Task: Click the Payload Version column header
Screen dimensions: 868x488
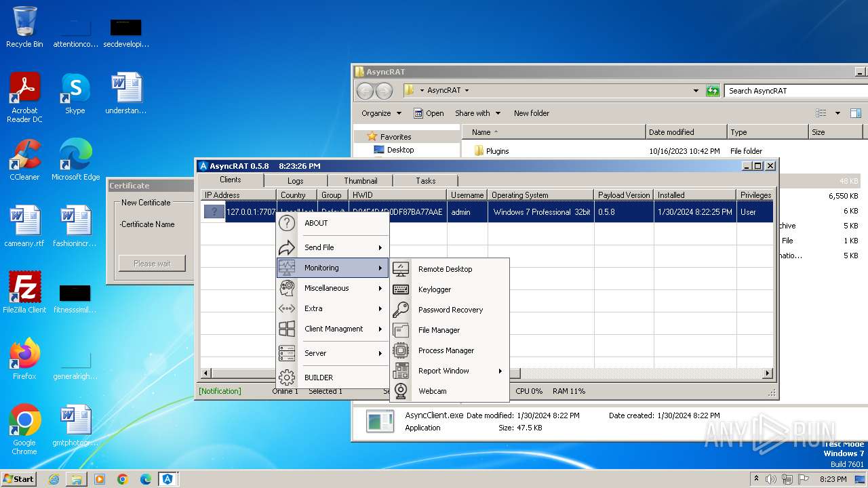Action: (x=624, y=195)
